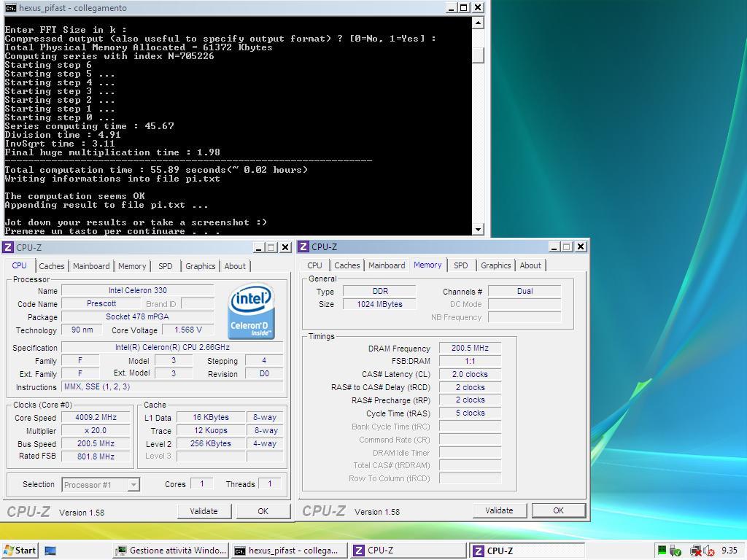Click the 5 clocks Cycle Time value

pos(470,413)
